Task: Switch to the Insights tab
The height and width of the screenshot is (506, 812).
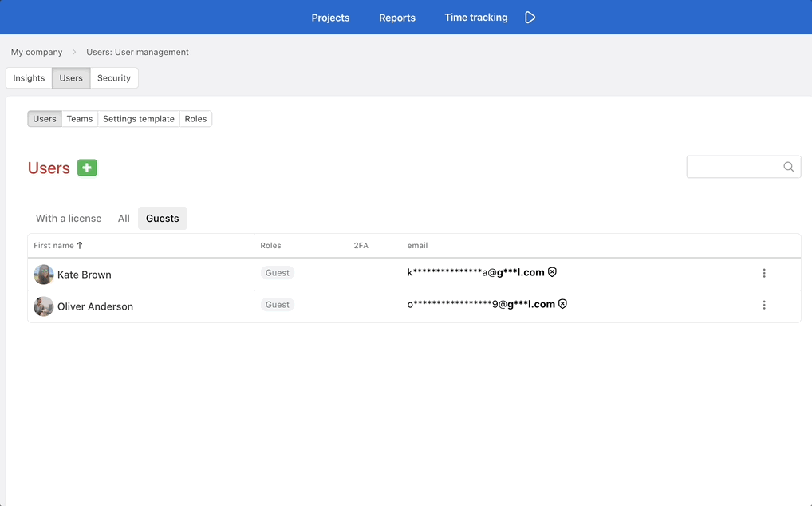Action: coord(29,78)
